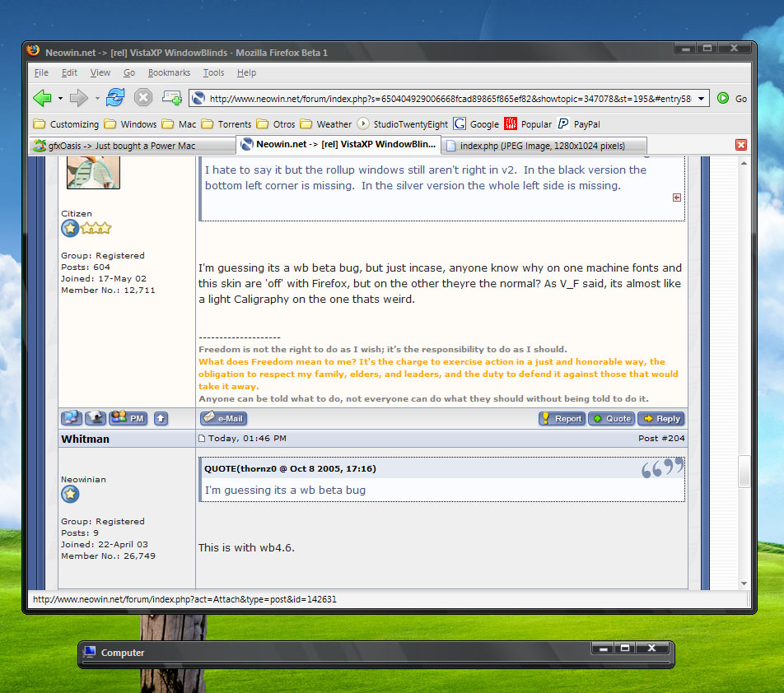Click the post icon next to Today, 01:46 PM
This screenshot has width=784, height=693.
pyautogui.click(x=202, y=439)
